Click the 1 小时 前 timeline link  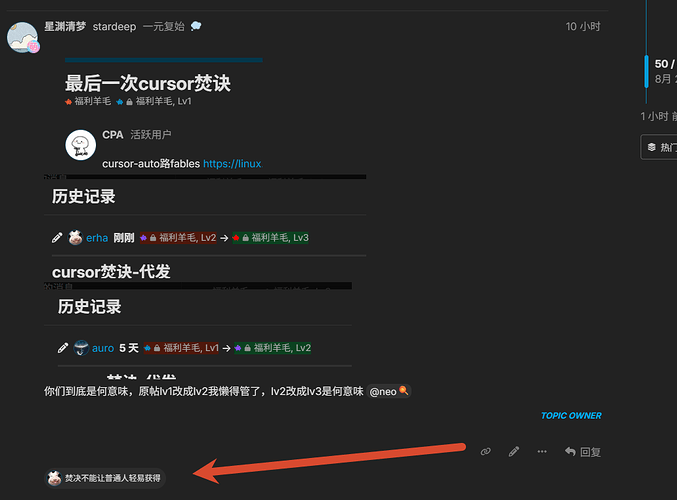click(658, 116)
